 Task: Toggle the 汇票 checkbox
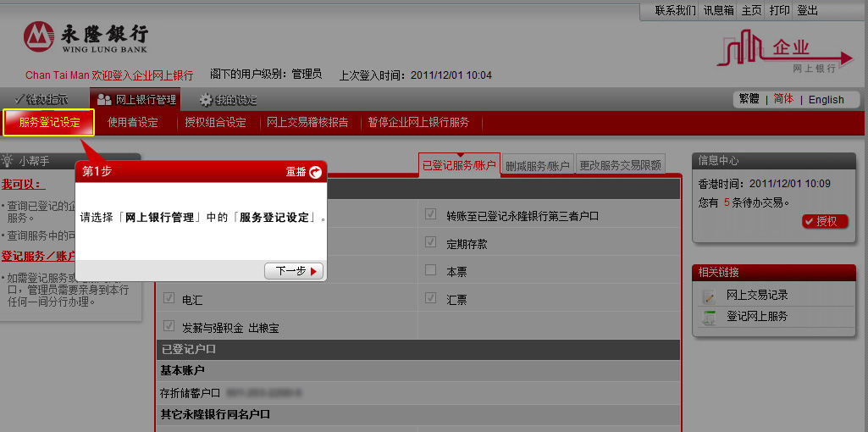pos(431,298)
